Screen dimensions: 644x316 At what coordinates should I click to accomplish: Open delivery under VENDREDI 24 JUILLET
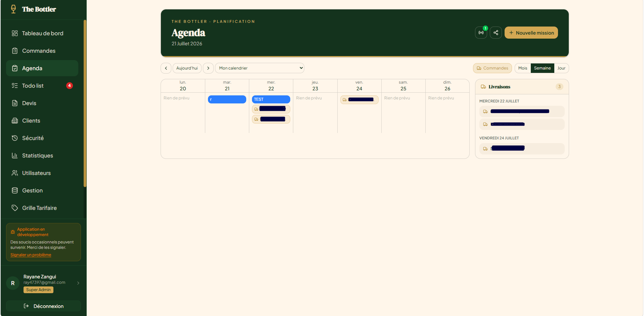click(x=522, y=149)
